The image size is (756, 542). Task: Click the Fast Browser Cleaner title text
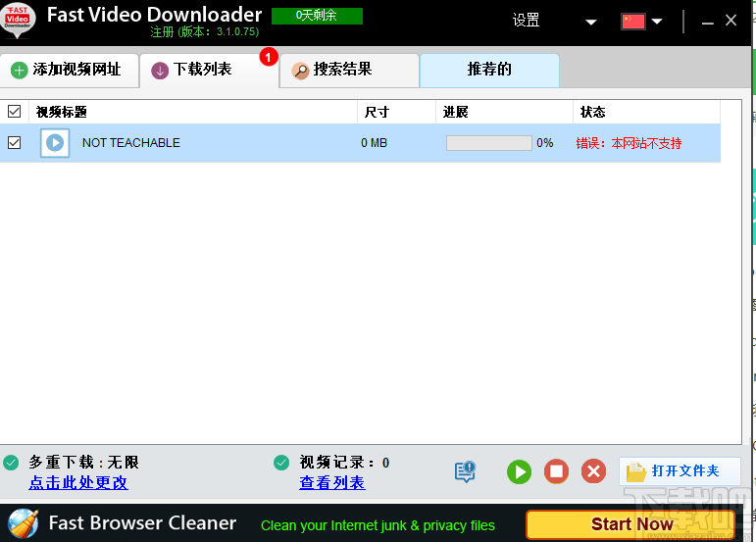(143, 523)
